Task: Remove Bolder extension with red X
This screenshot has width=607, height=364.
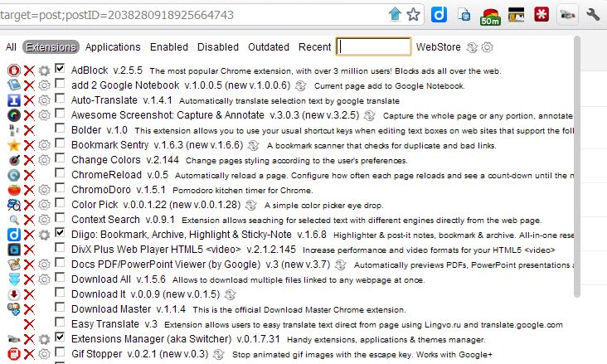Action: [29, 130]
